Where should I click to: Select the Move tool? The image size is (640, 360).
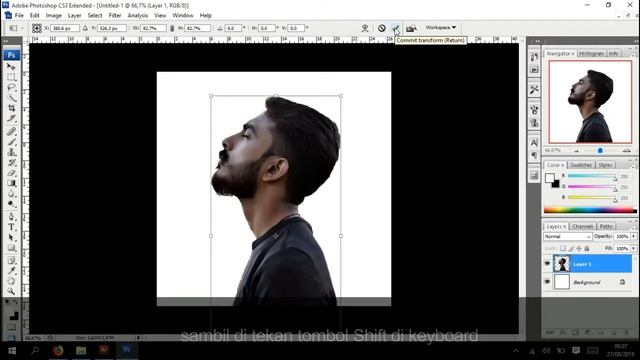11,66
